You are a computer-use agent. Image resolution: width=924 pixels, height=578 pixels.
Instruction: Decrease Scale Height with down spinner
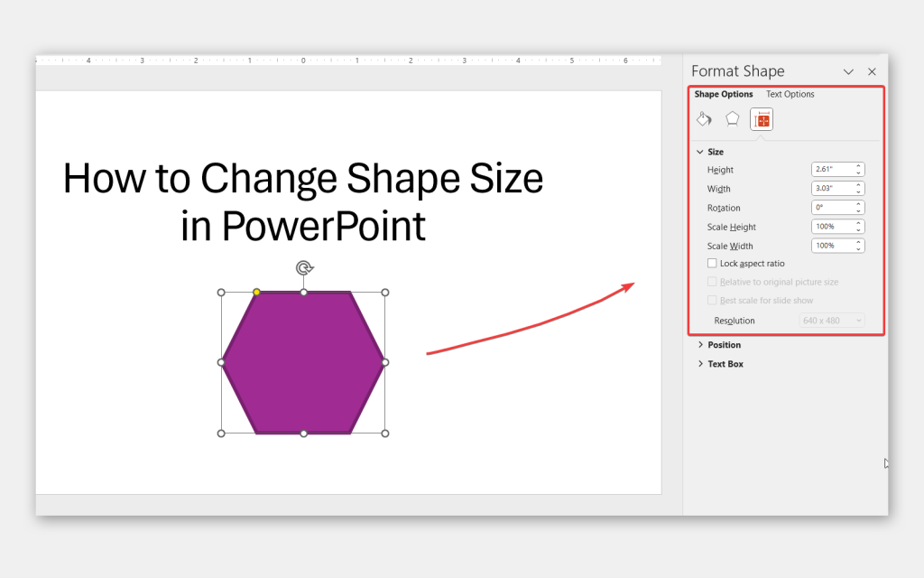[859, 230]
